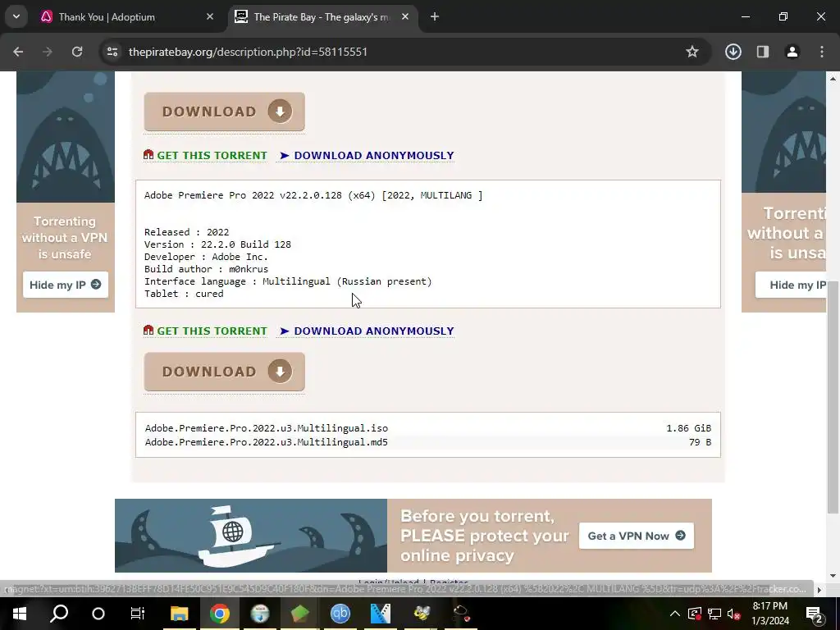
Task: Click the pirate ship banner image
Action: click(251, 536)
